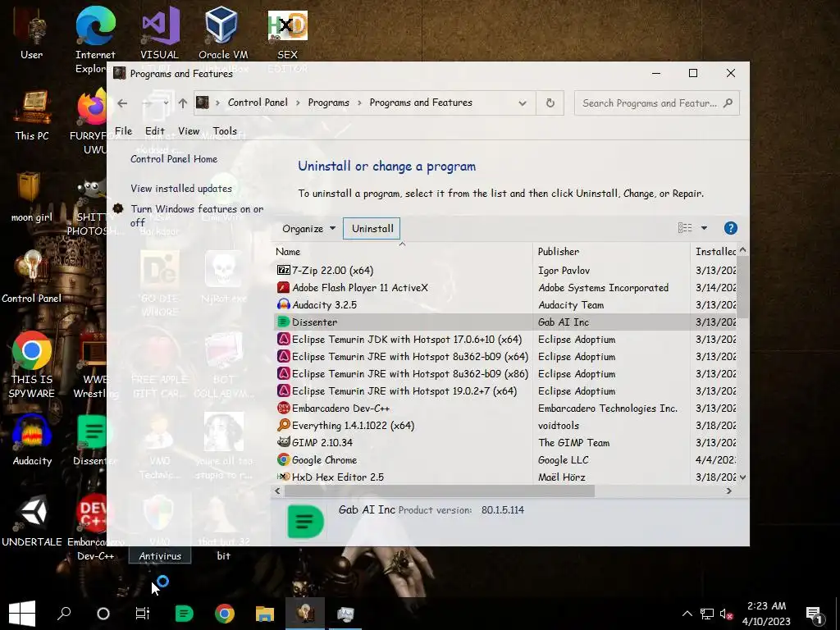Open Turn Windows features on or off
The image size is (840, 630).
[197, 216]
